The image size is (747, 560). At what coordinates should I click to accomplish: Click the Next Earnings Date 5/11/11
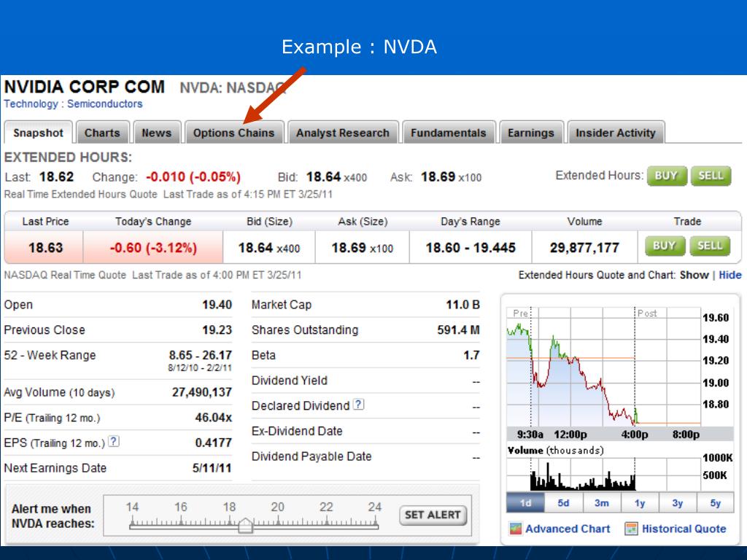tap(212, 468)
